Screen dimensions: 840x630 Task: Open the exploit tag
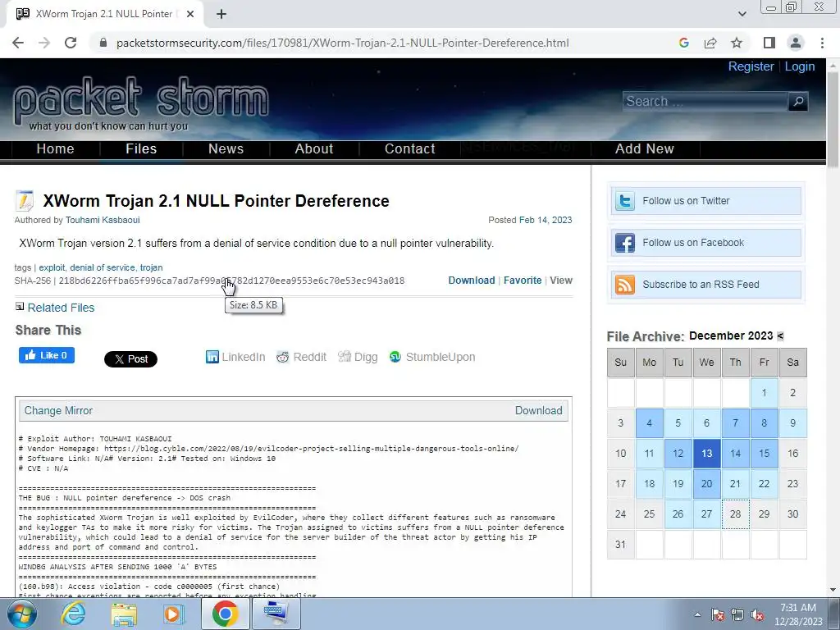(x=52, y=267)
